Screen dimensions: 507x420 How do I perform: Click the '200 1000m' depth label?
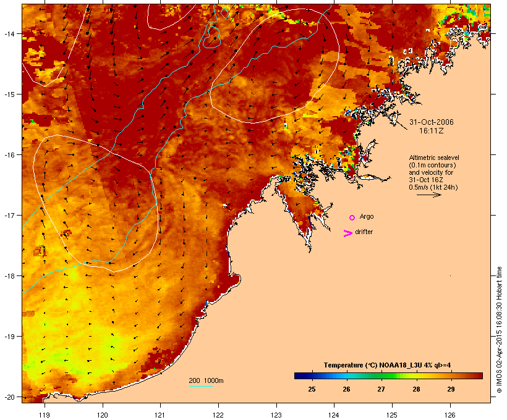coord(206,380)
